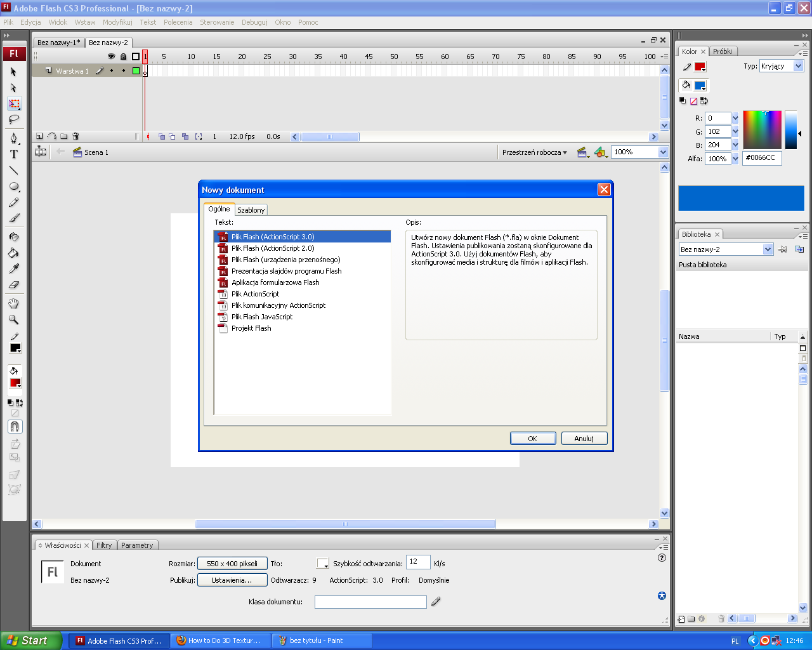Open the Kolor panel options menu

pos(803,54)
